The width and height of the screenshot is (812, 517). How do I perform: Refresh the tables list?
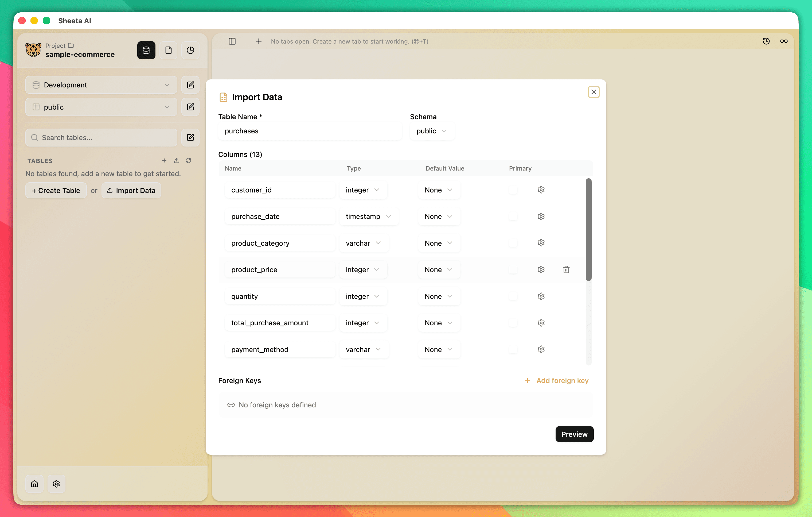click(x=189, y=160)
